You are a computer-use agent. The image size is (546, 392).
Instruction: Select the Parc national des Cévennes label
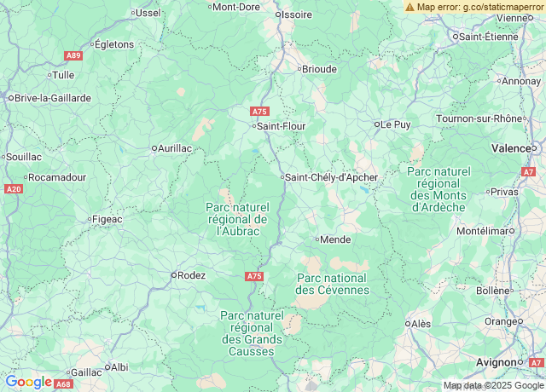point(332,284)
